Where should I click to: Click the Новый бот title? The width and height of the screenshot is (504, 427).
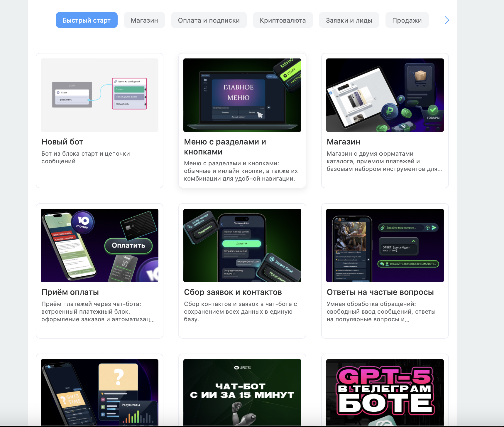[x=62, y=142]
